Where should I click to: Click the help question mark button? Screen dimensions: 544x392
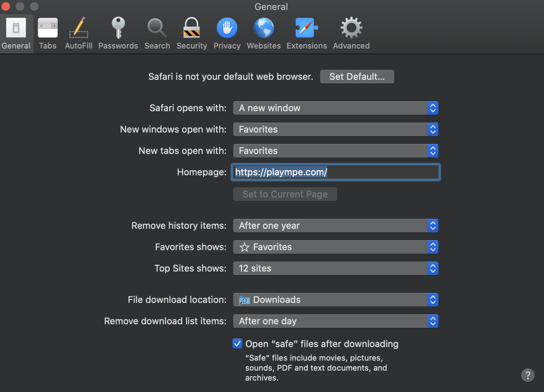(x=528, y=375)
